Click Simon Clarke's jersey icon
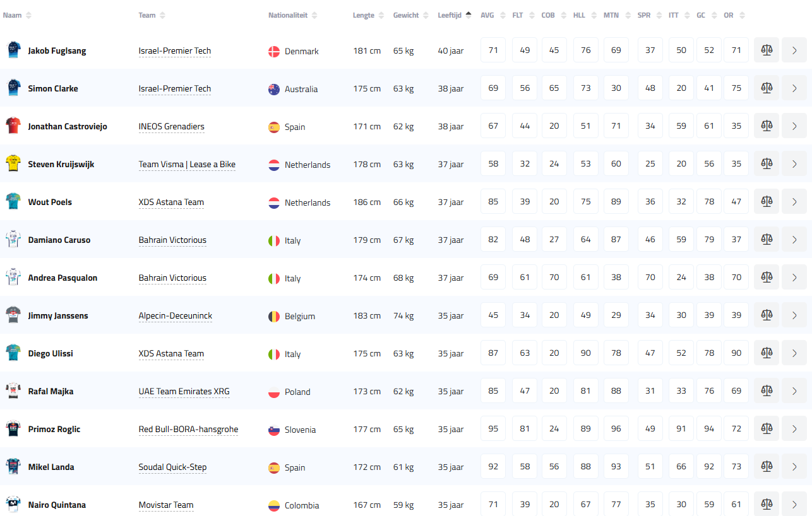The image size is (812, 516). click(x=13, y=88)
